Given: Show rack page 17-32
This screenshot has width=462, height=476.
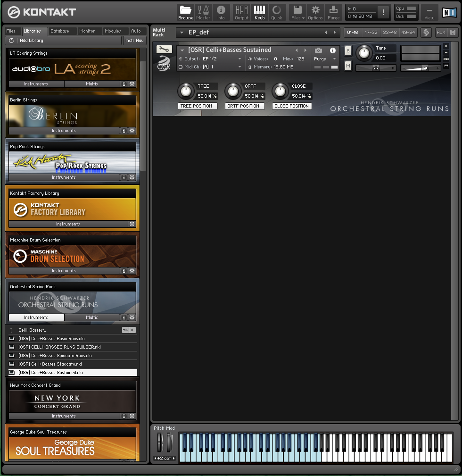Looking at the screenshot, I should (x=371, y=32).
